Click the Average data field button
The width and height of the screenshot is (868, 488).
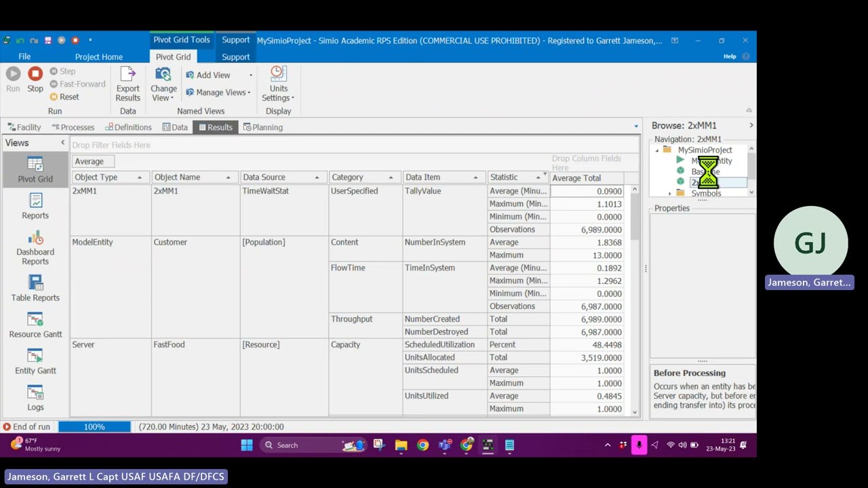pos(93,161)
